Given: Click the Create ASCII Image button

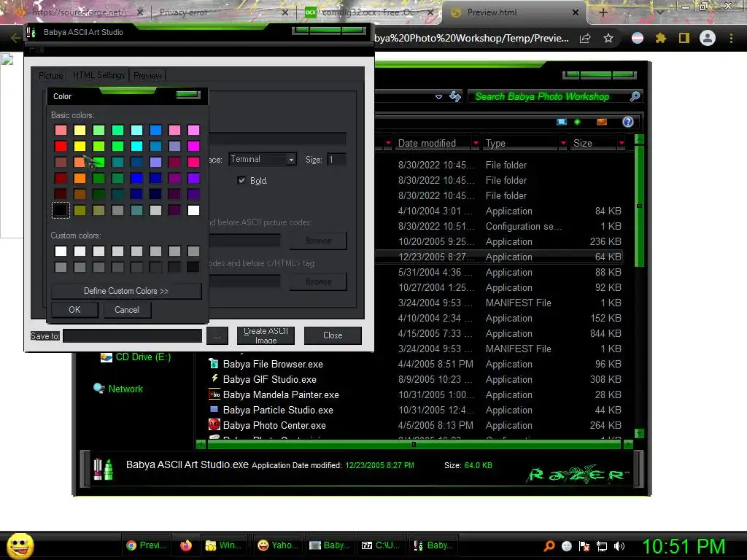Looking at the screenshot, I should [266, 335].
